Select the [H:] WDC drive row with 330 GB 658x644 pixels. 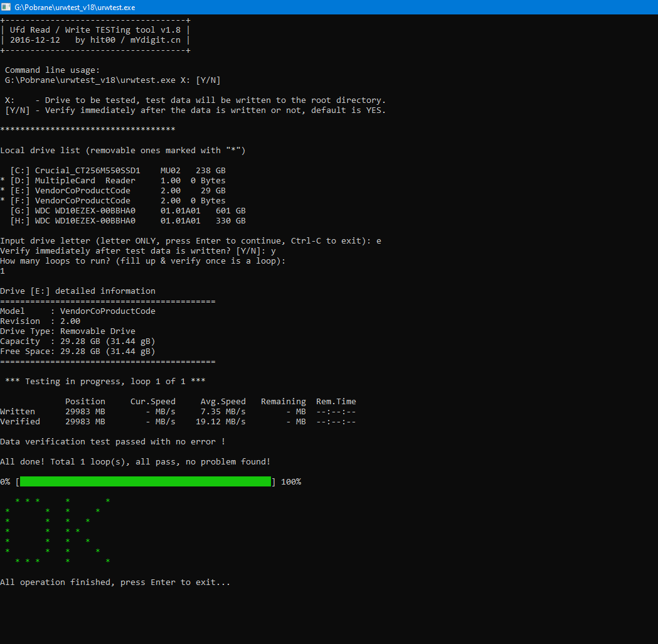(x=128, y=221)
